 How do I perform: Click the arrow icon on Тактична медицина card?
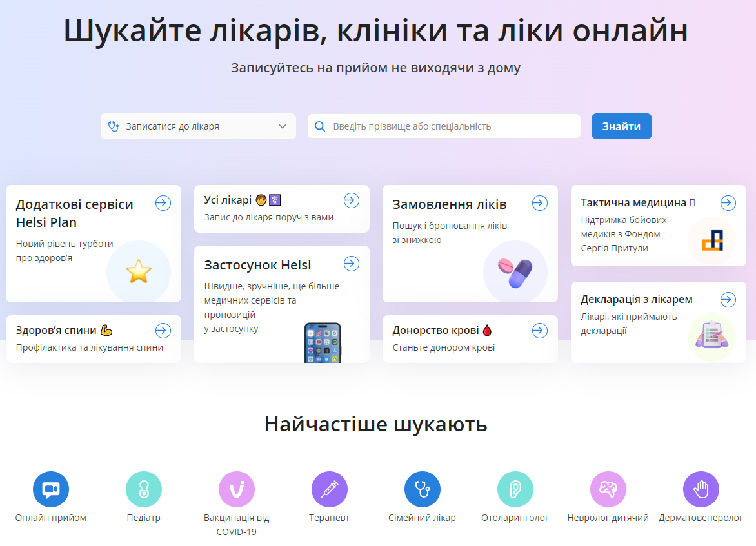728,202
